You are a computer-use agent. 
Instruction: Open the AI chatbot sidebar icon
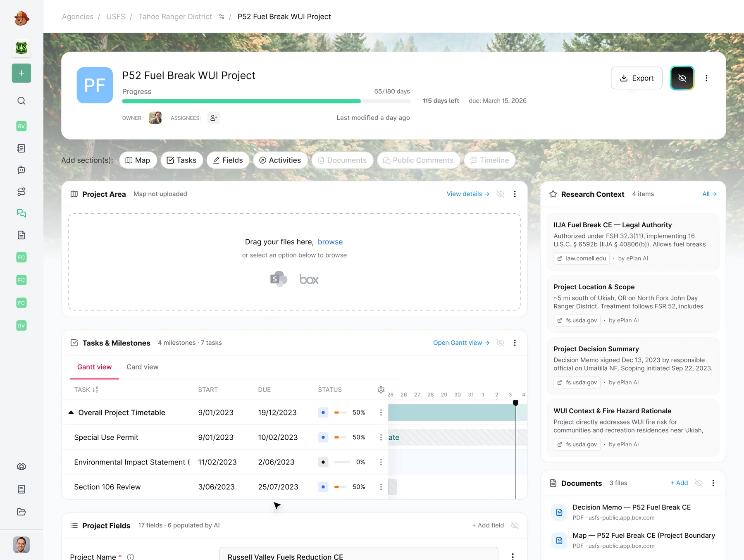click(x=21, y=170)
